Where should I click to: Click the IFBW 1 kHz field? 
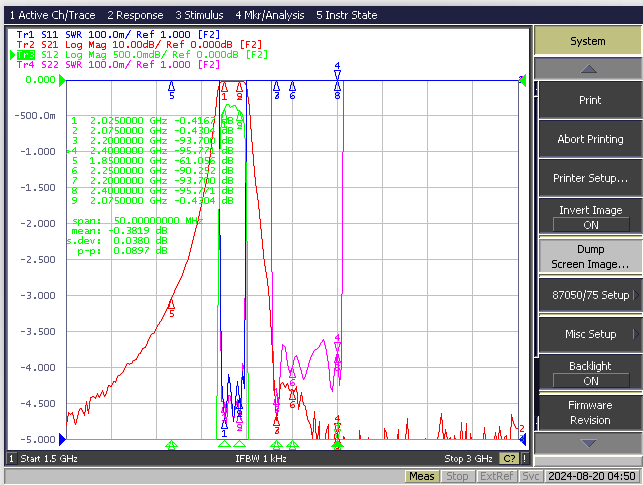coord(261,458)
